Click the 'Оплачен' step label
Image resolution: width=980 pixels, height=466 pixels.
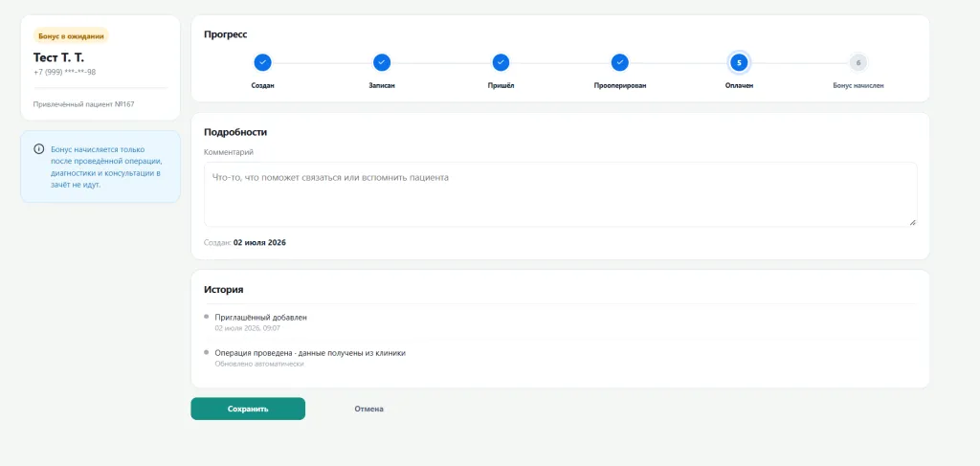739,85
